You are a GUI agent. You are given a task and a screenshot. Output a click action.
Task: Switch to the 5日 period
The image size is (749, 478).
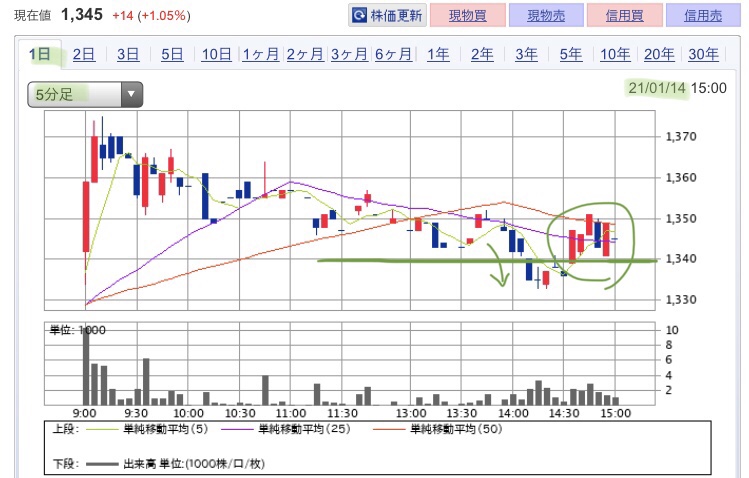click(172, 54)
